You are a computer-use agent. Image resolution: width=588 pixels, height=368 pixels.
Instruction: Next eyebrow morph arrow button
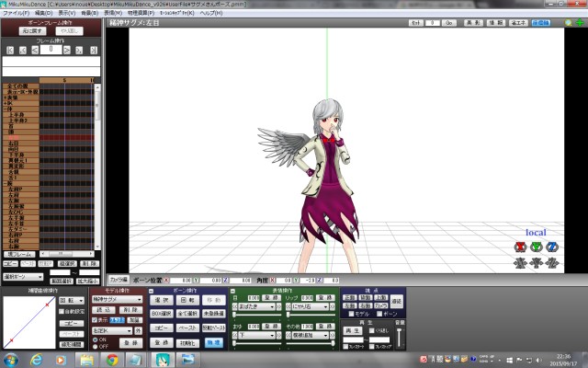(x=278, y=335)
